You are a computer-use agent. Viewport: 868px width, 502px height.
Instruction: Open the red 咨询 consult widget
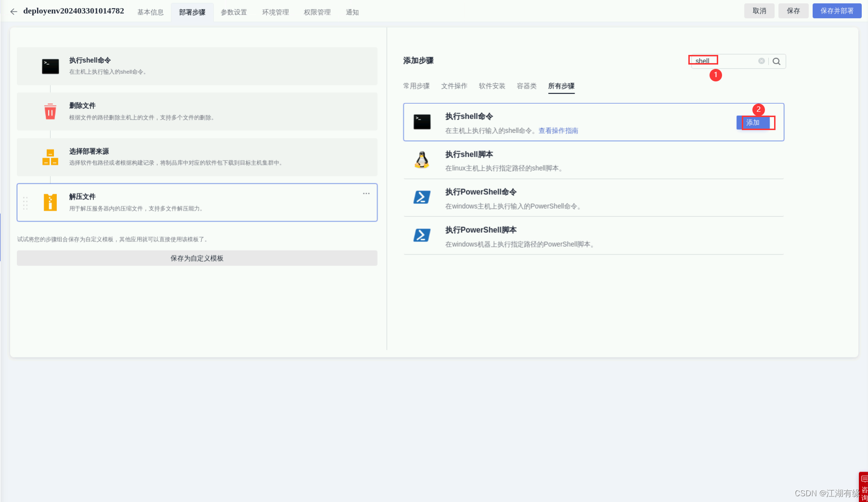pyautogui.click(x=864, y=487)
